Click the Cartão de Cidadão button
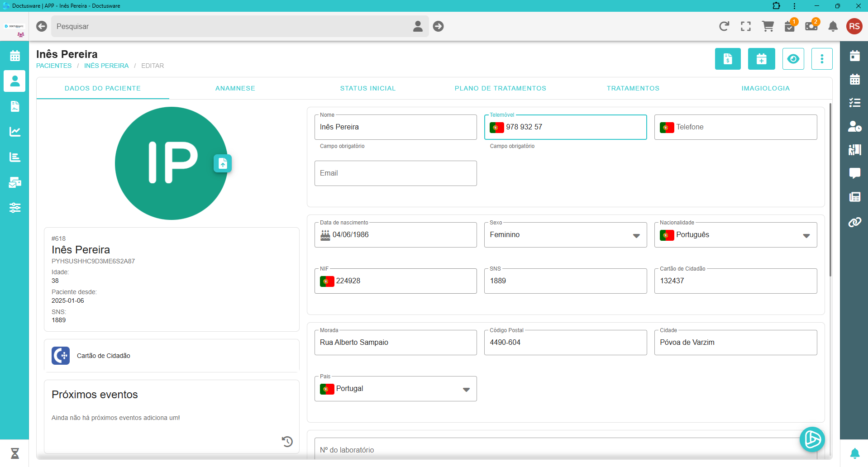 pyautogui.click(x=103, y=356)
